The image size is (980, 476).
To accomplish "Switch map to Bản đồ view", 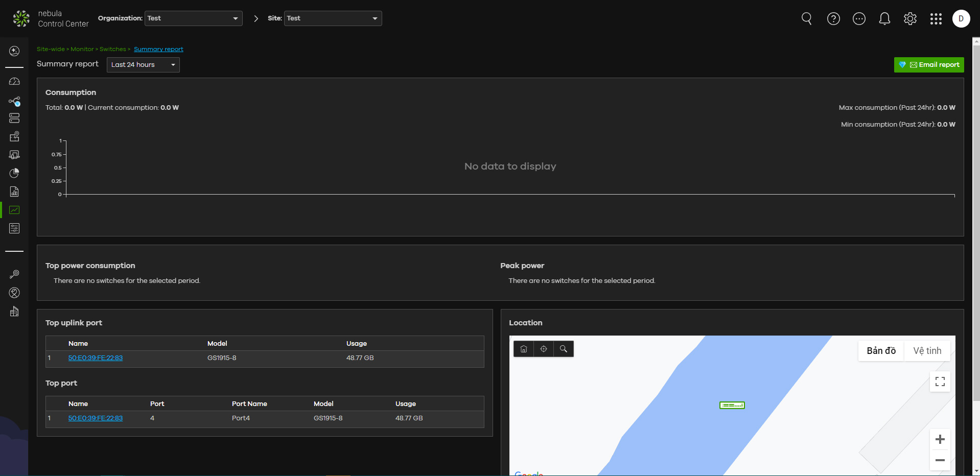I will (881, 351).
